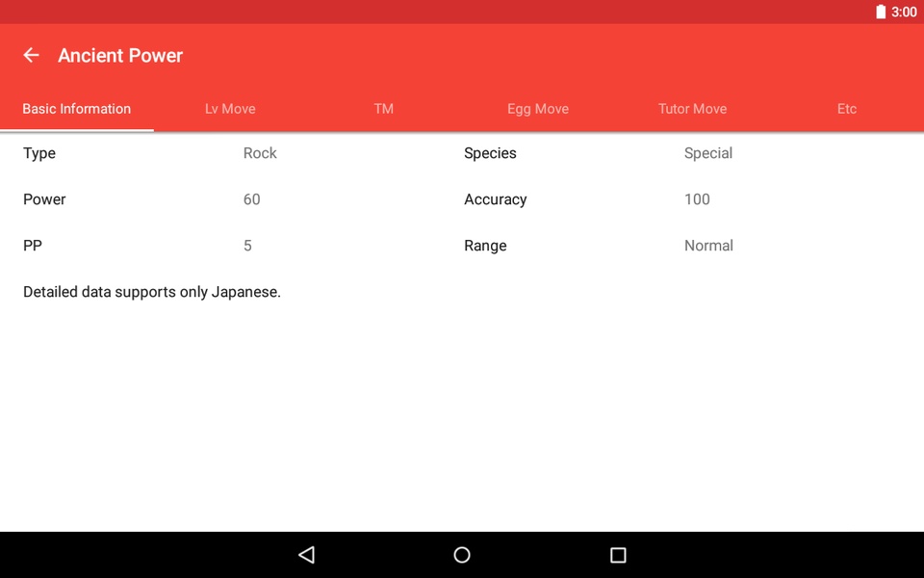Screen dimensions: 924x578
Task: Tap Android back navigation triangle
Action: 306,555
